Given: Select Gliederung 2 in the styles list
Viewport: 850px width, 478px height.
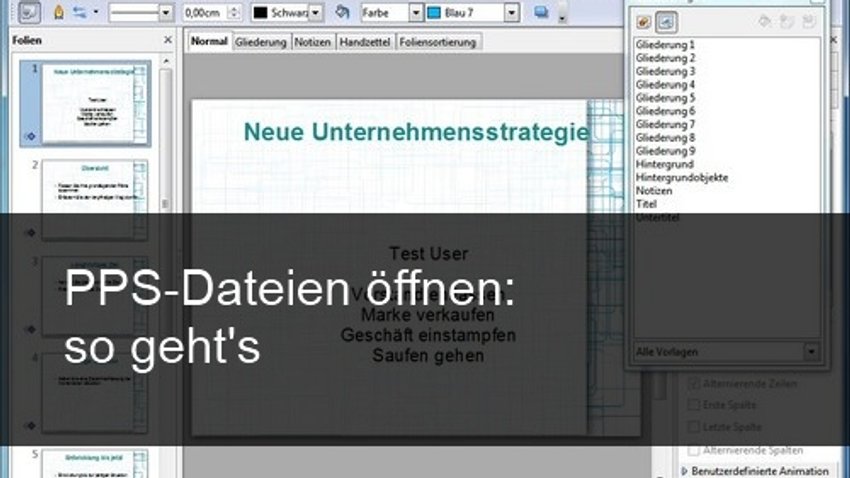Looking at the screenshot, I should click(665, 58).
